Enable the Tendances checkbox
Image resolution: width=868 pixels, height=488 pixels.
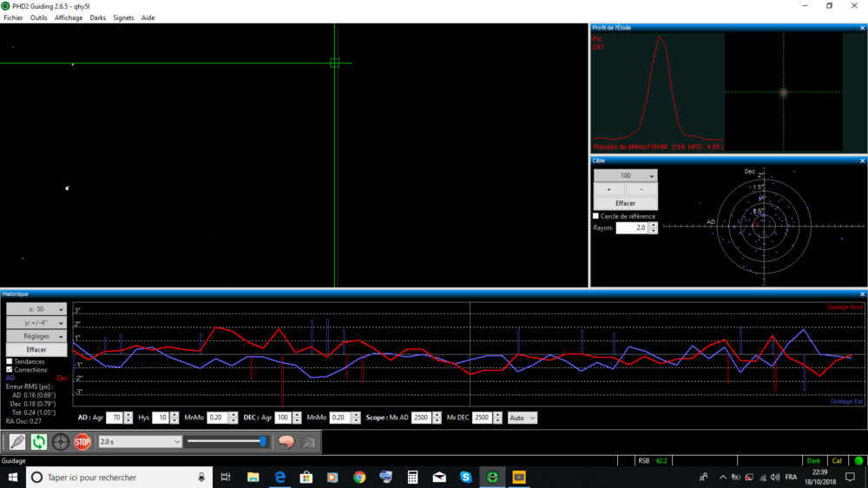click(9, 361)
